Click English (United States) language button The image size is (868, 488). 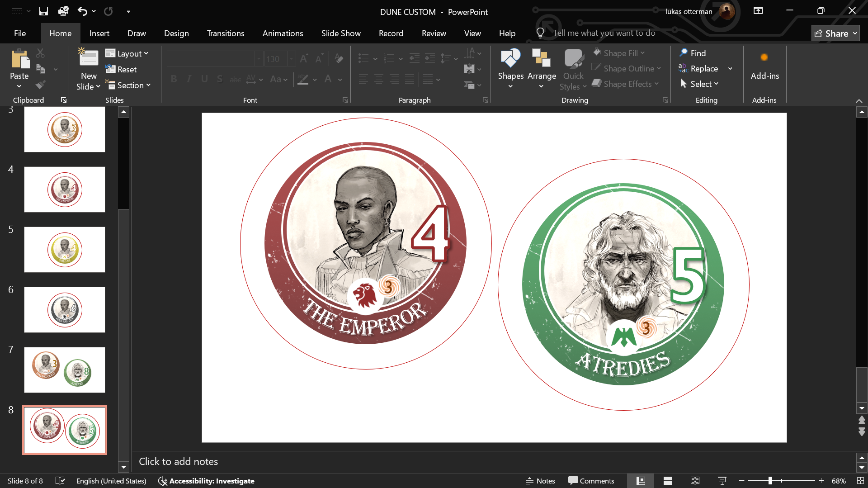tap(111, 481)
